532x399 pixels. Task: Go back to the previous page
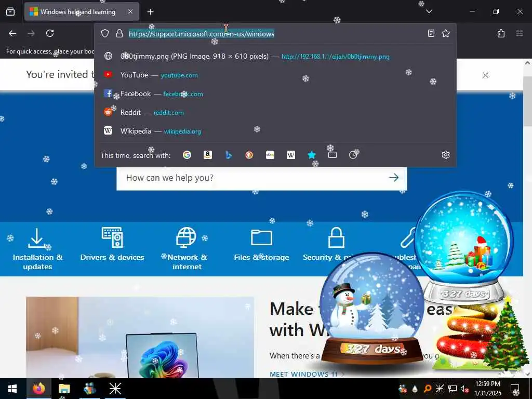point(12,33)
